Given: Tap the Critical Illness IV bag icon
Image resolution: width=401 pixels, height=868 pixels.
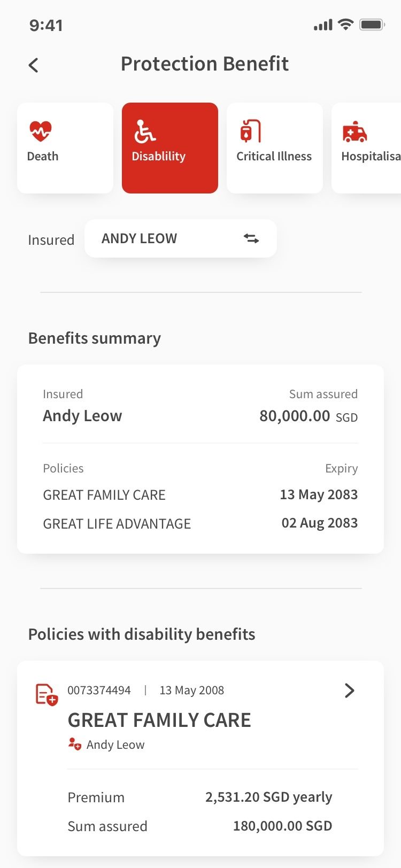Looking at the screenshot, I should pos(250,131).
